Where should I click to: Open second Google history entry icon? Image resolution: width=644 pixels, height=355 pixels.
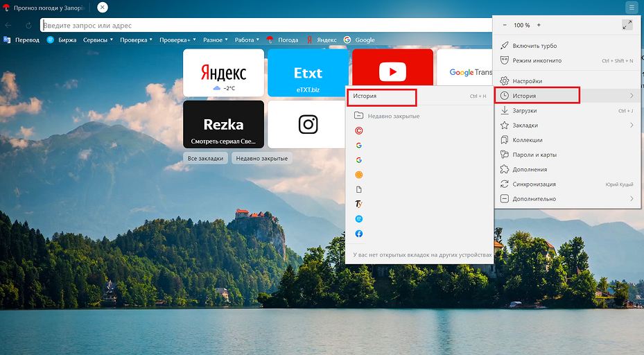(359, 160)
